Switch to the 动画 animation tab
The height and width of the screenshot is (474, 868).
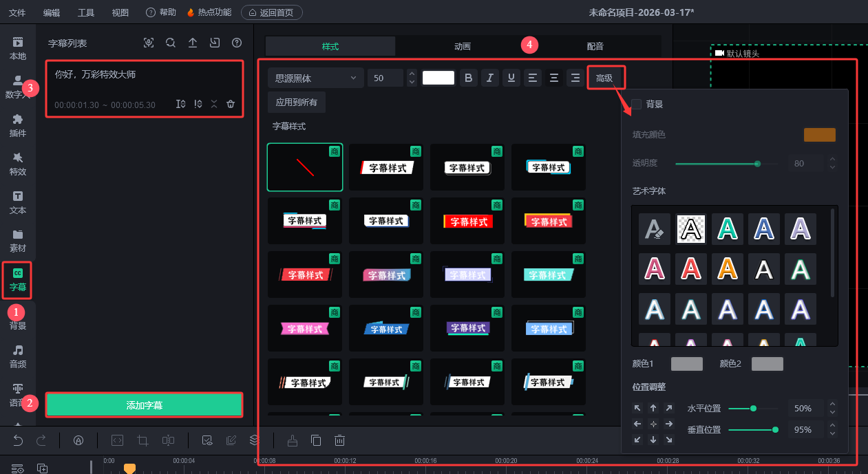[x=462, y=46]
